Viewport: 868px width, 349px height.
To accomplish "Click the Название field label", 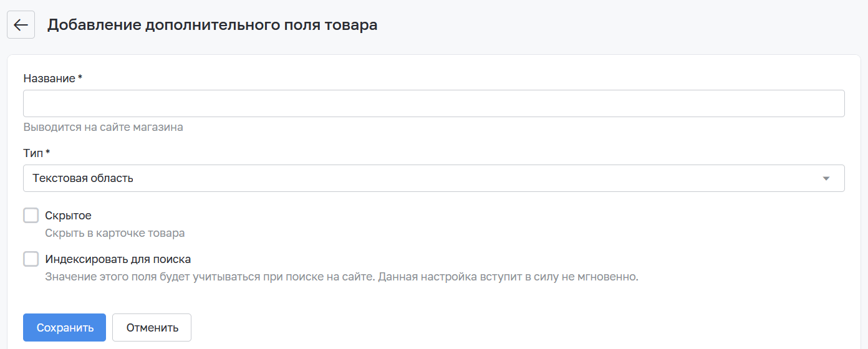I will pyautogui.click(x=49, y=79).
